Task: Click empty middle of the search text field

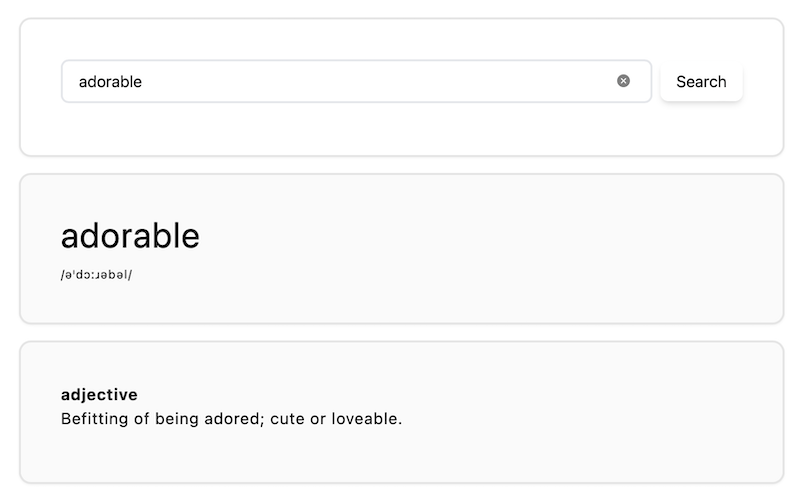Action: (378, 82)
